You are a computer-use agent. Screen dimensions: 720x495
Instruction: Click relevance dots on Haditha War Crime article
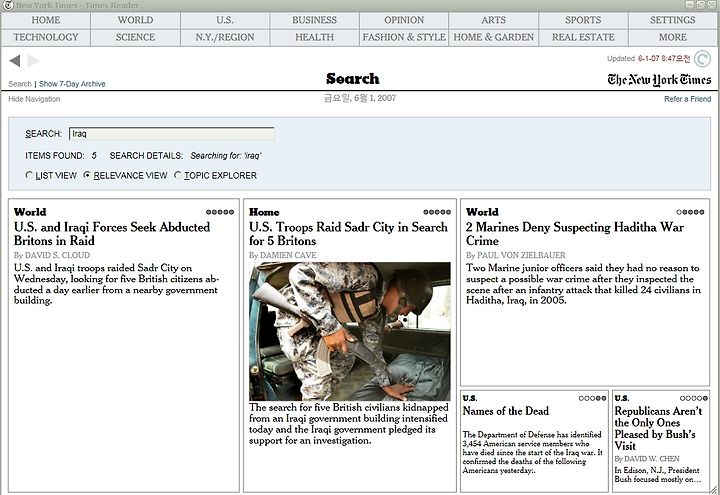[690, 212]
